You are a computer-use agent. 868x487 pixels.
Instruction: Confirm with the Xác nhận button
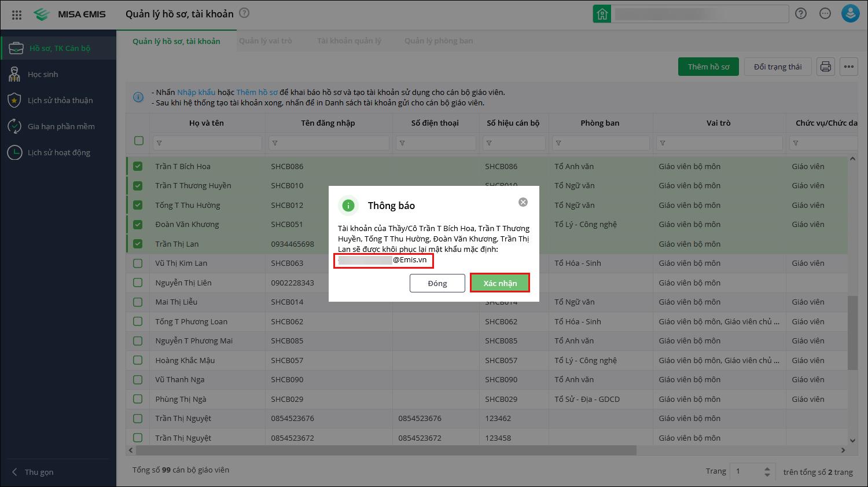(500, 283)
